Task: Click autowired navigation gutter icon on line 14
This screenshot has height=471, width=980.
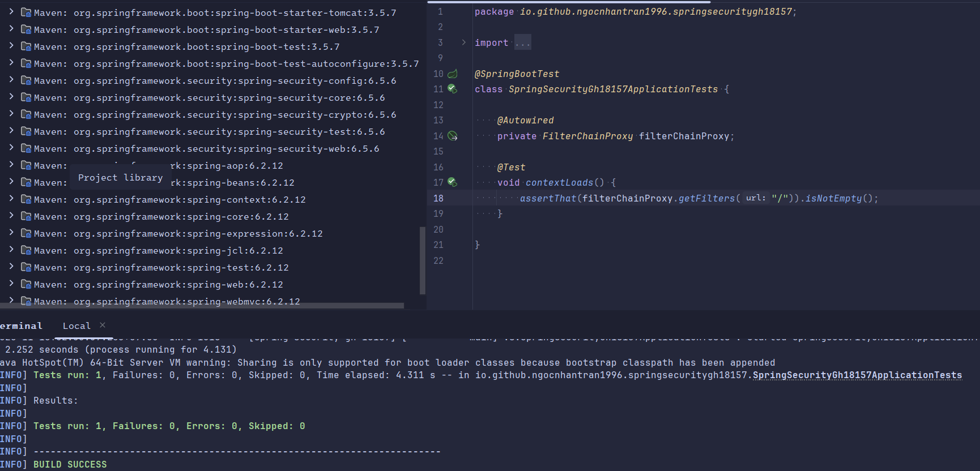Action: coord(453,136)
